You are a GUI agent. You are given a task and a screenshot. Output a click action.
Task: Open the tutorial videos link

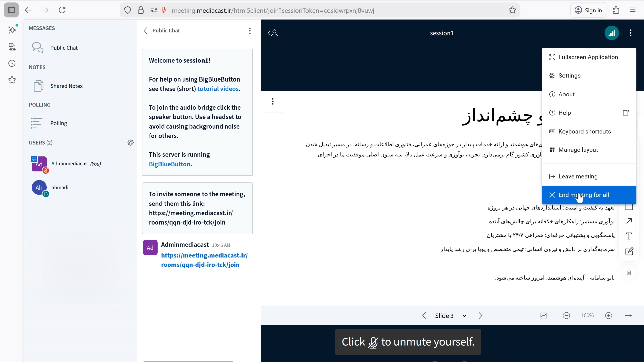pyautogui.click(x=218, y=89)
